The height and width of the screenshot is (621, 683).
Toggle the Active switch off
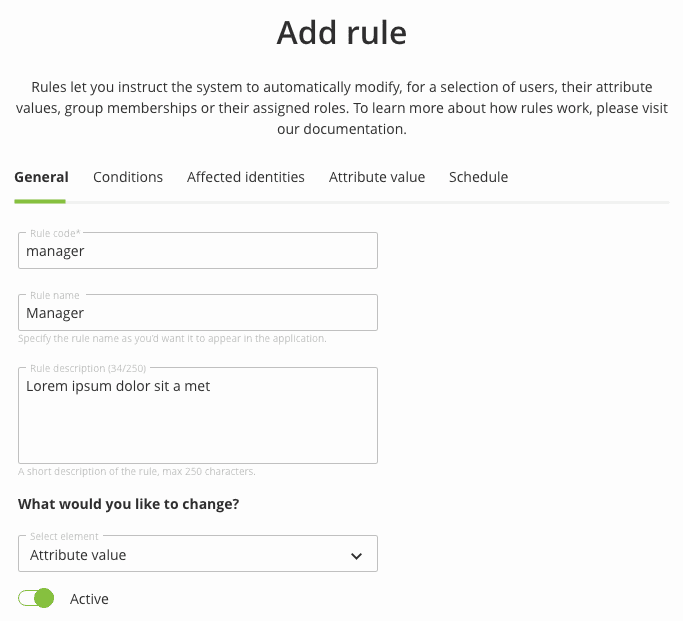coord(36,599)
